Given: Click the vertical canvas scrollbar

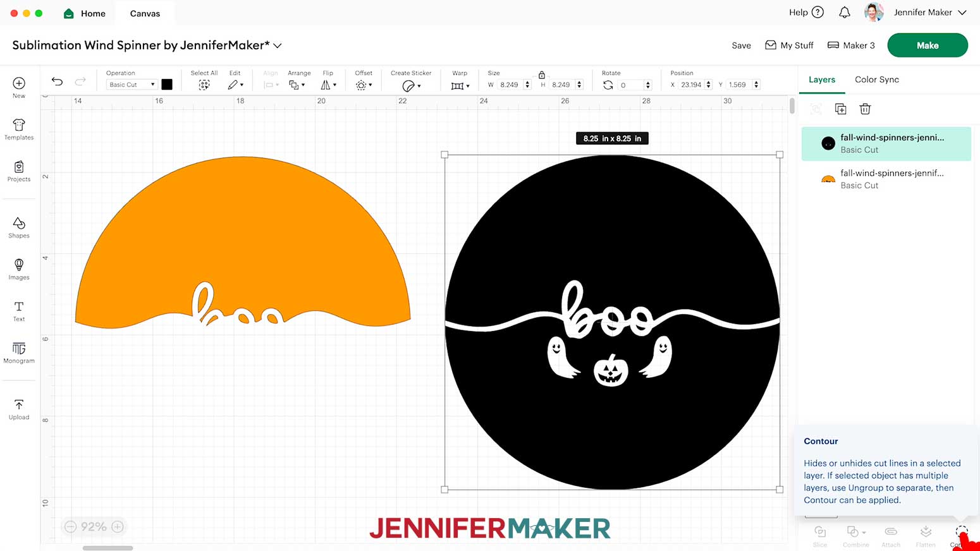Looking at the screenshot, I should coord(792,106).
